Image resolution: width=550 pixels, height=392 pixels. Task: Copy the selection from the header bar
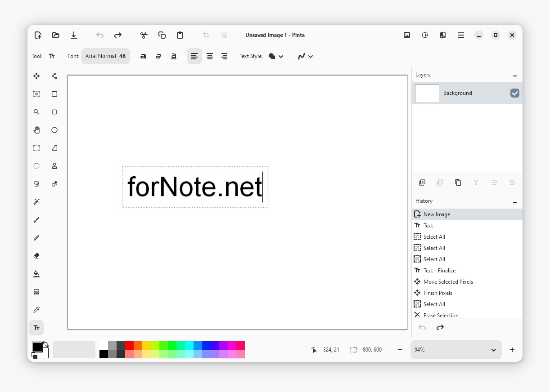point(162,35)
